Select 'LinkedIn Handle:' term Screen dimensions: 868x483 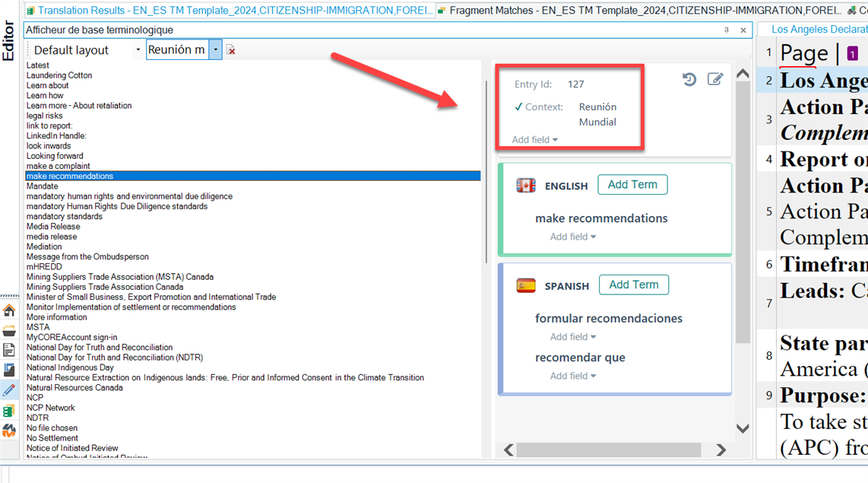click(x=56, y=135)
